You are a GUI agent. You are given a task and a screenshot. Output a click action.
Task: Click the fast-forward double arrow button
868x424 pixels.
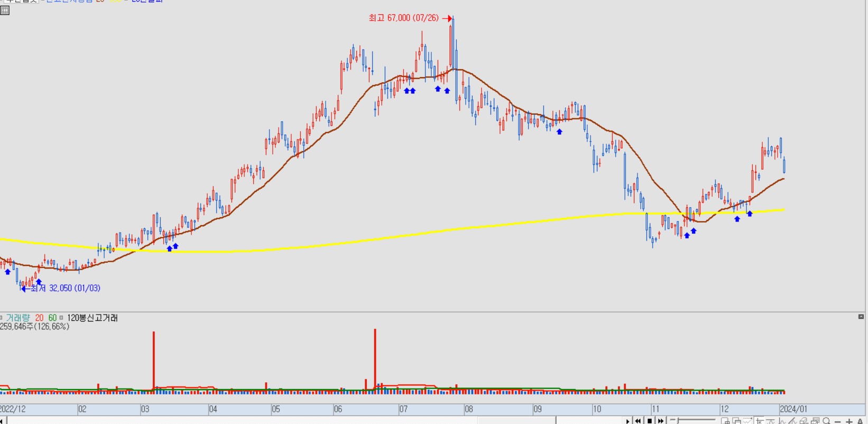tap(660, 421)
